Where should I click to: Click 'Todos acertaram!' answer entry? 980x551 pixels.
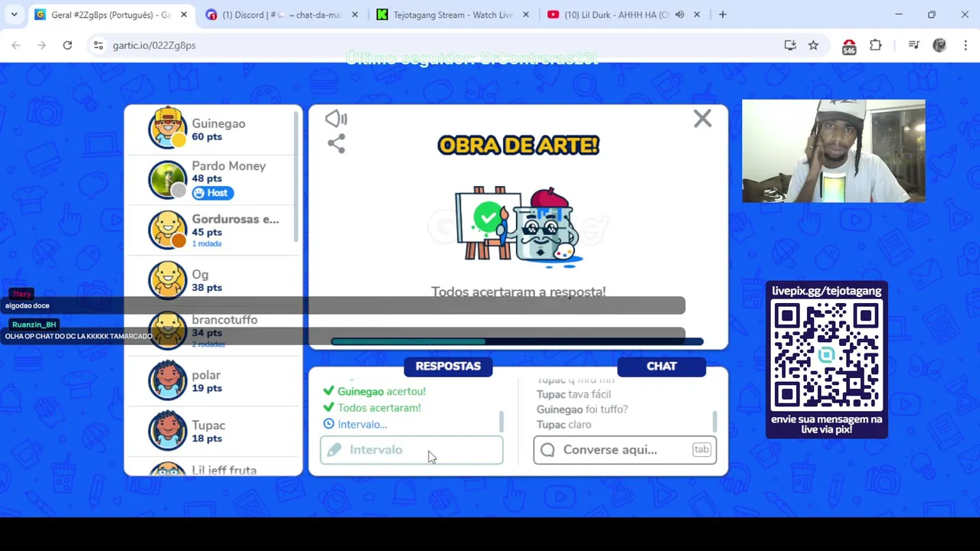click(x=379, y=408)
